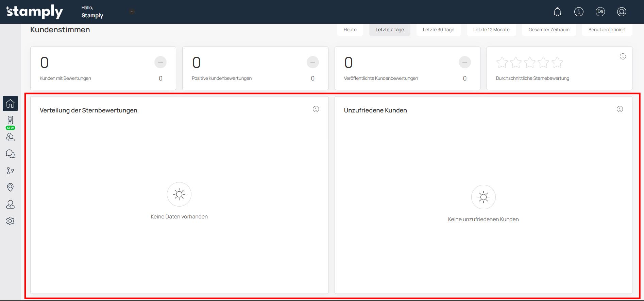Open the location pin sidebar icon
This screenshot has height=301, width=644.
[x=10, y=187]
